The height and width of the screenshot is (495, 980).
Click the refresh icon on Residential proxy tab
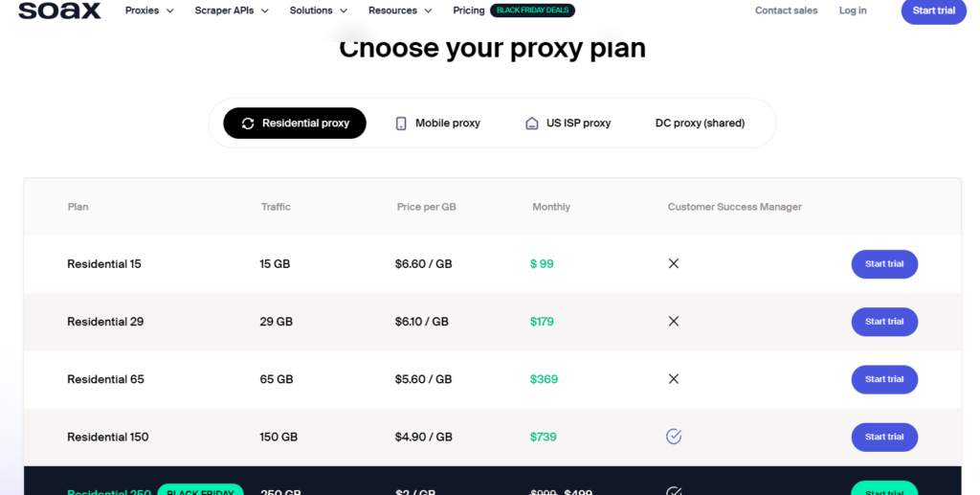248,124
